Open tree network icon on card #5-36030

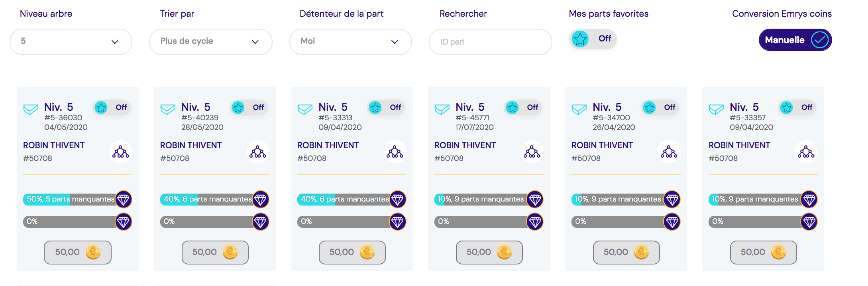tap(121, 152)
